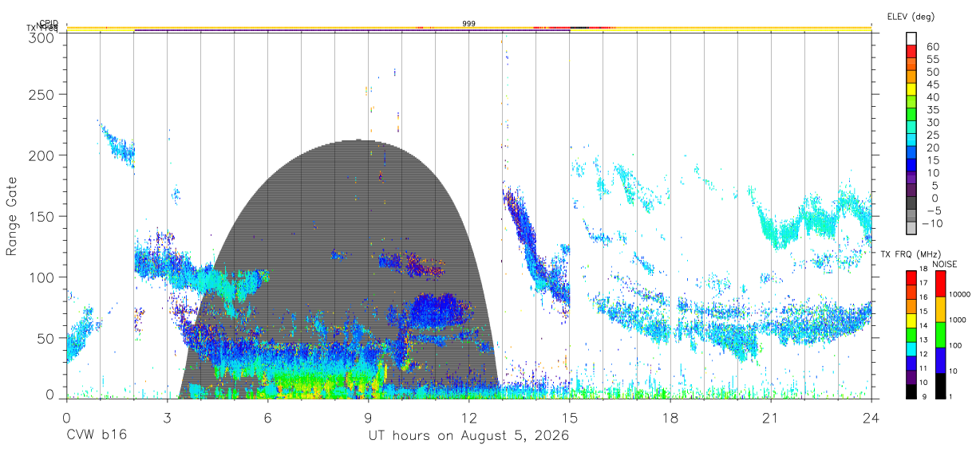The width and height of the screenshot is (980, 452).
Task: Select the blue ELEV swatch between 10 and 15
Action: 911,165
